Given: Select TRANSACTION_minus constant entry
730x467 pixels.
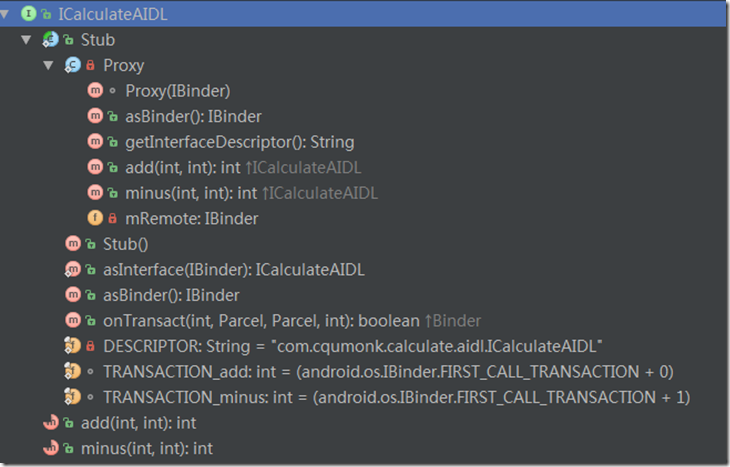Looking at the screenshot, I should [396, 397].
